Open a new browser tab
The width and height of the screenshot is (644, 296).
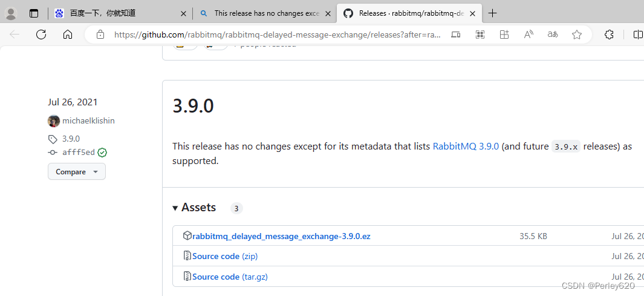[x=492, y=13]
